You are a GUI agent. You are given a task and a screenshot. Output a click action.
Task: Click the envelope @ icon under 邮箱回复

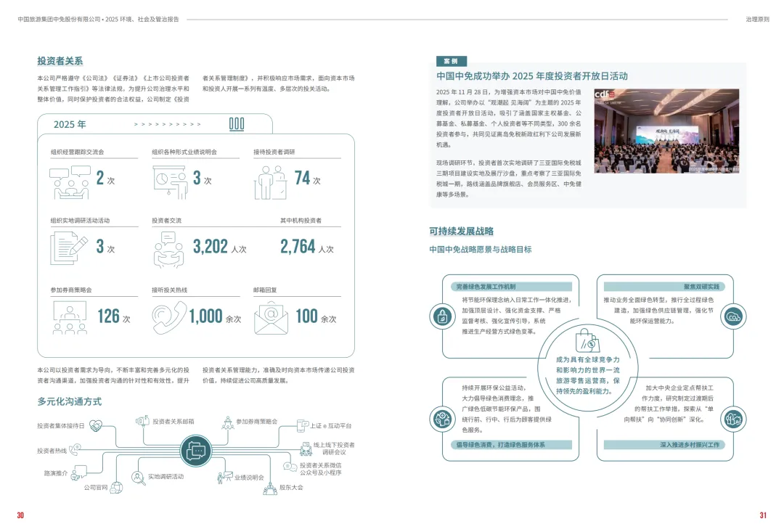click(x=271, y=318)
